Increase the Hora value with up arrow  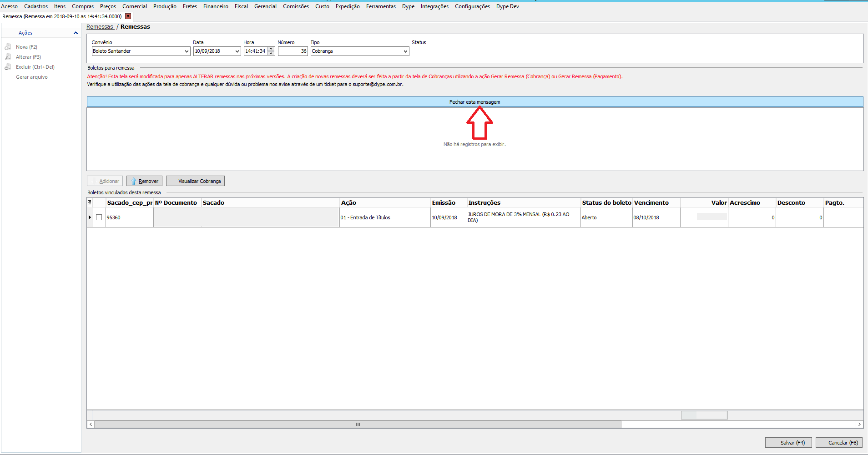[271, 49]
